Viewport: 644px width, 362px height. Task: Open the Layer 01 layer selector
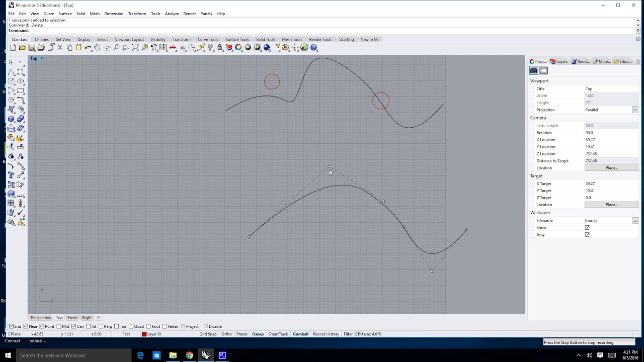pos(169,334)
